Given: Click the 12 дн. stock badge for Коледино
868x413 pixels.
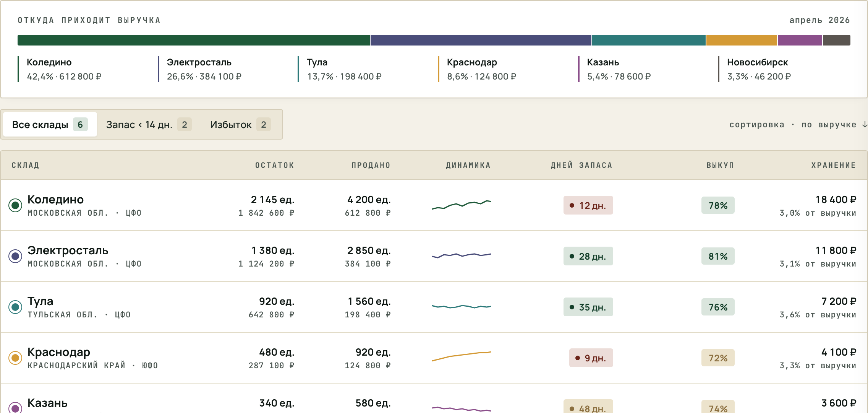Looking at the screenshot, I should tap(588, 205).
